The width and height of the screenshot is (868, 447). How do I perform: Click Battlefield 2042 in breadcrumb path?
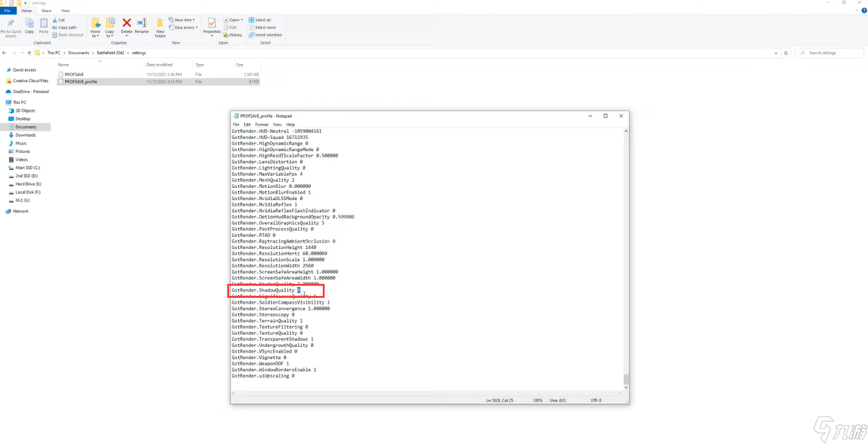[x=109, y=53]
